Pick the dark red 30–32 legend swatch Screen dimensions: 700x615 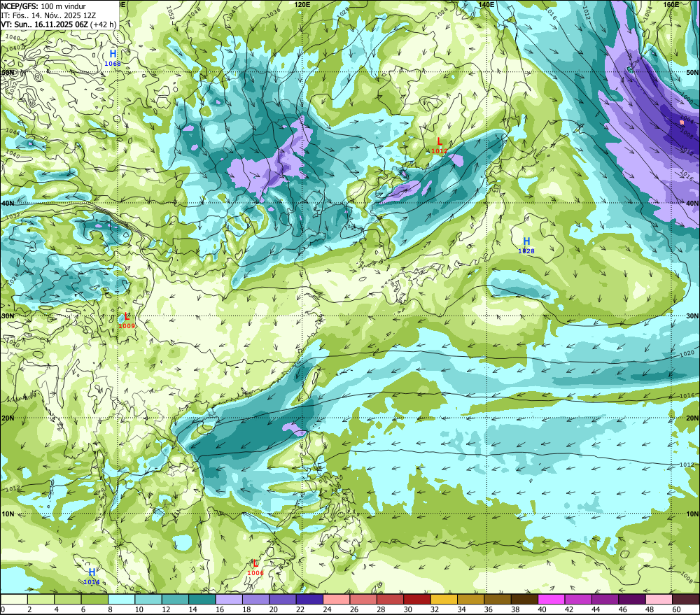click(417, 599)
